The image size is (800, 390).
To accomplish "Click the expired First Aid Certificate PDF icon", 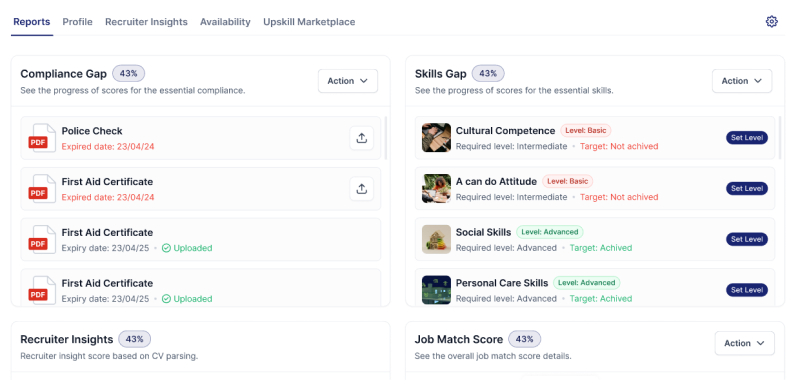I will point(42,189).
